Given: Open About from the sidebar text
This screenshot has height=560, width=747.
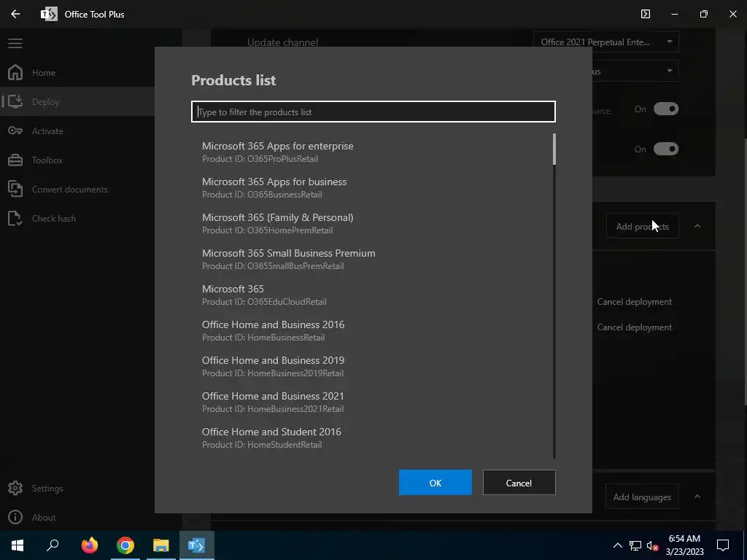Looking at the screenshot, I should (x=44, y=517).
